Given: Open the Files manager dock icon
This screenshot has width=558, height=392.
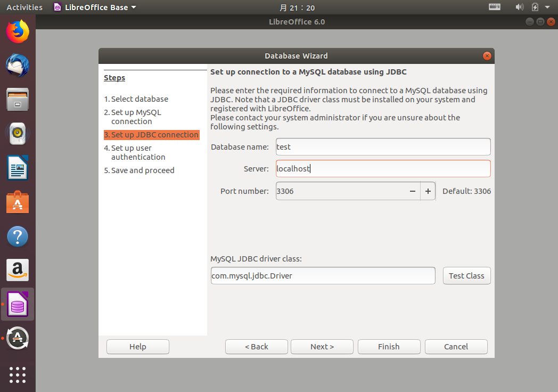Looking at the screenshot, I should (18, 100).
